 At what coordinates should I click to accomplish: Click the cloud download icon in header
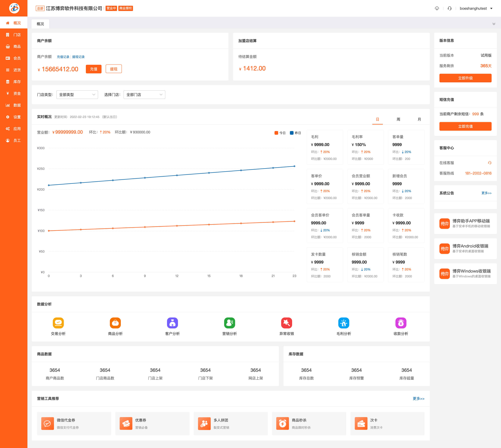[x=437, y=8]
